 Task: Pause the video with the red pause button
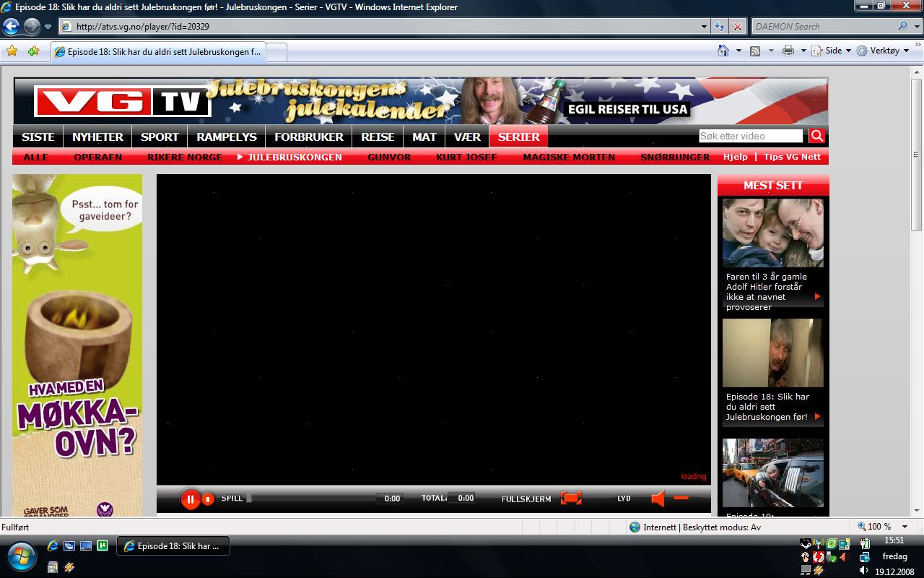(x=191, y=499)
